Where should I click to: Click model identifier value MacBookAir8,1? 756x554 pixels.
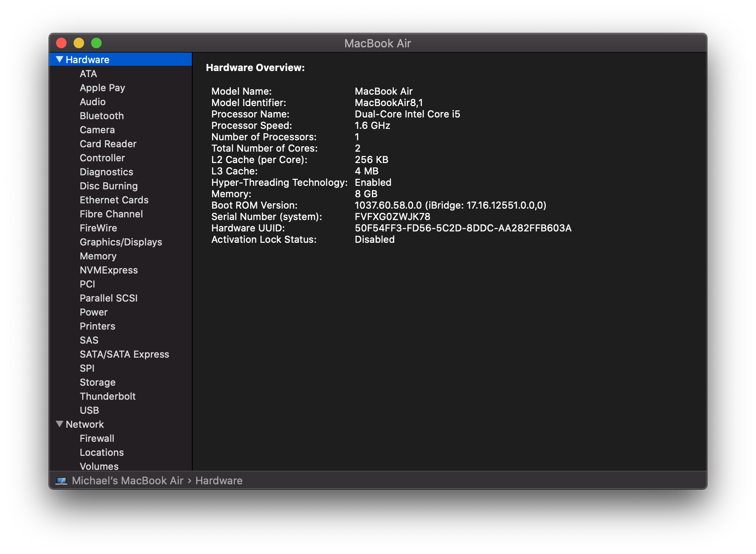pyautogui.click(x=389, y=103)
